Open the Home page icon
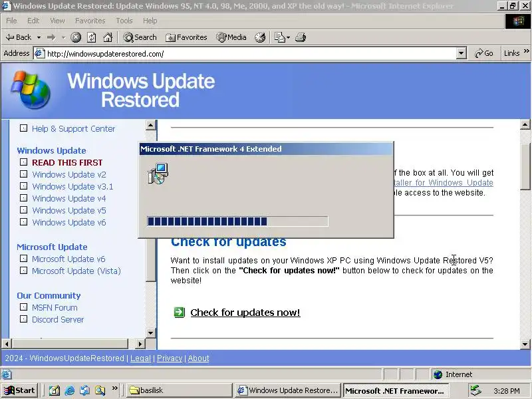Screen dimensions: 532x399 click(x=108, y=37)
